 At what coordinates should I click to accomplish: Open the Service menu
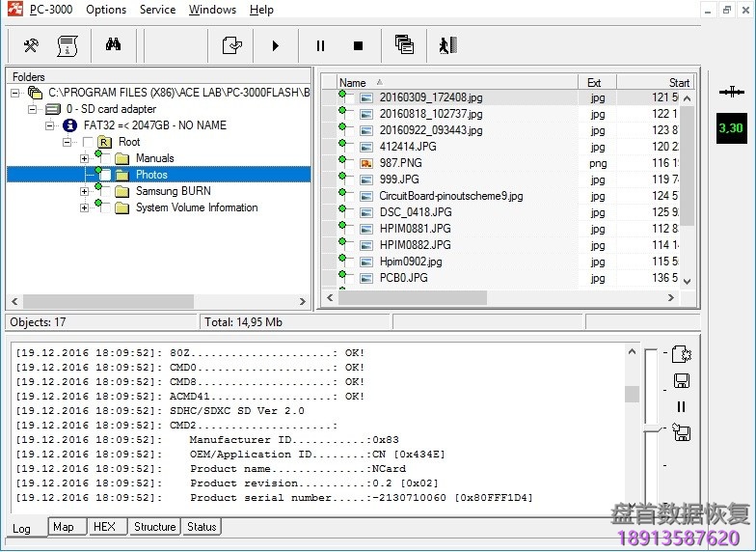pyautogui.click(x=157, y=10)
